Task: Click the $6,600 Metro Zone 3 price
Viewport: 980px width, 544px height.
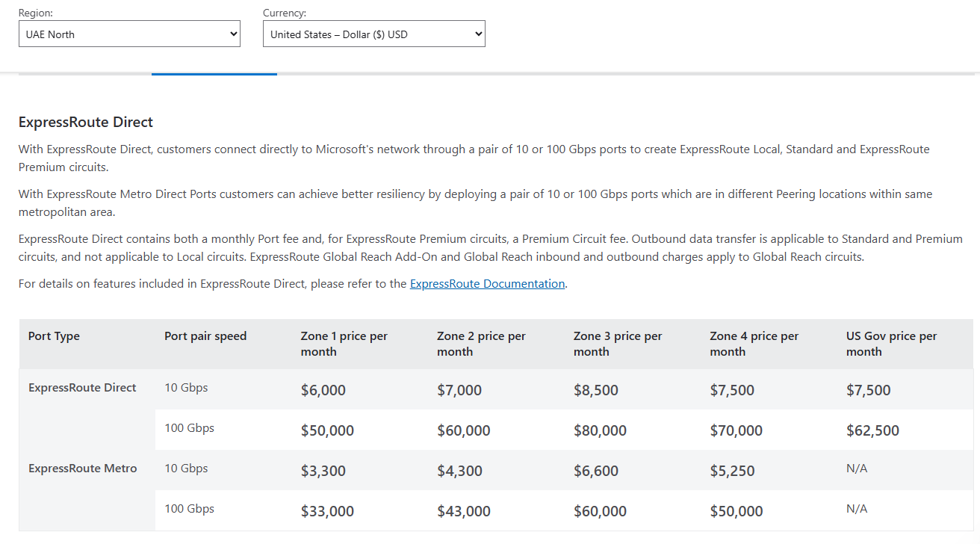Action: (596, 471)
